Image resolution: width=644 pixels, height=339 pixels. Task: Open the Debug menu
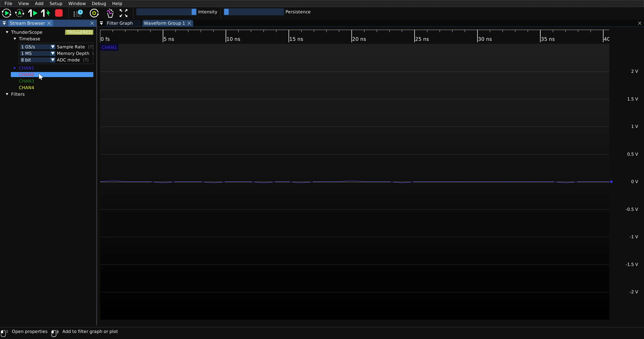point(99,4)
